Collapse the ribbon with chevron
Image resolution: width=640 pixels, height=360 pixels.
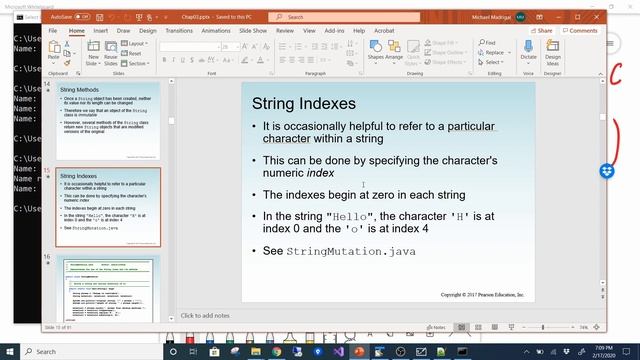600,74
